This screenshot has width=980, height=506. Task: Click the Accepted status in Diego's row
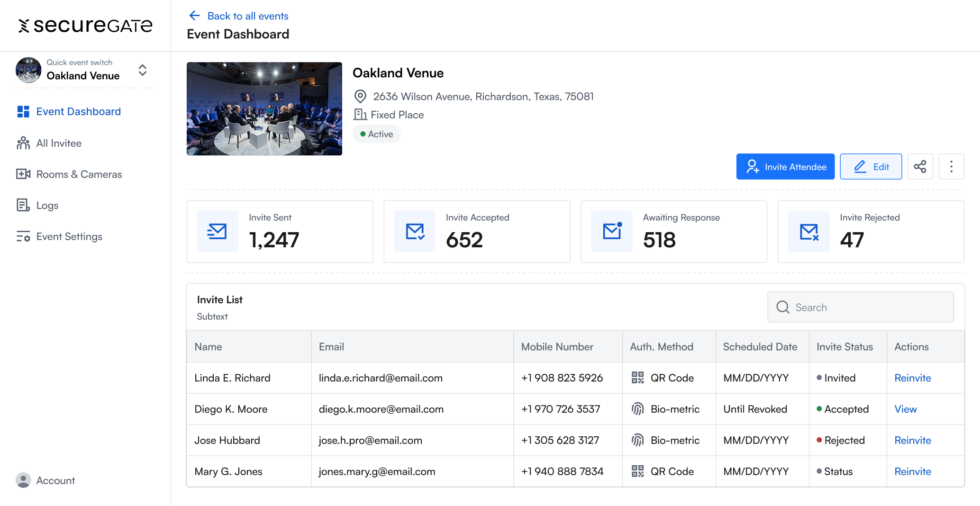pos(843,409)
